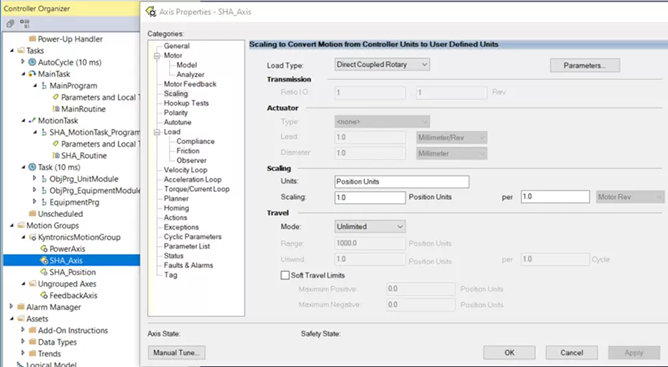The height and width of the screenshot is (367, 668).
Task: Open the Travel Mode dropdown
Action: click(370, 226)
